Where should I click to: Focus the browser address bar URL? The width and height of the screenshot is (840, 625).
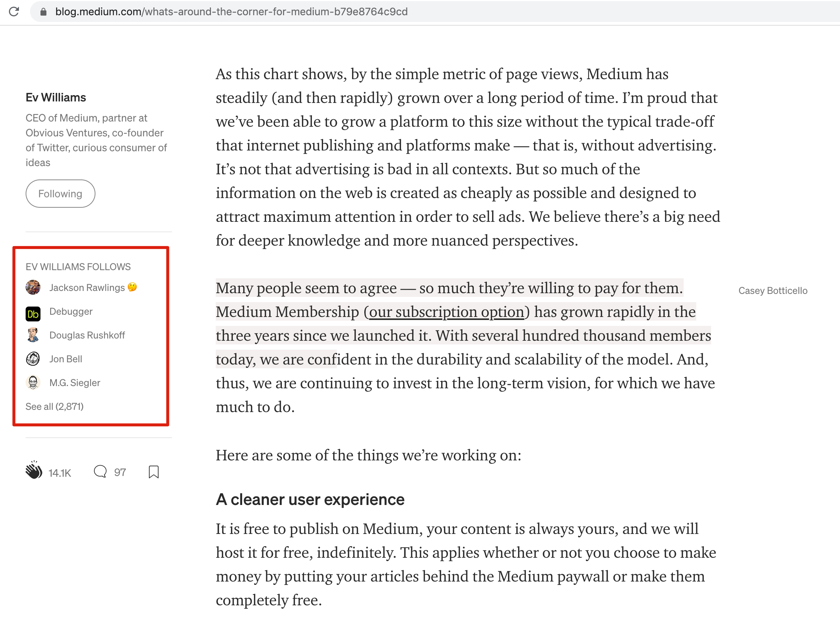point(231,12)
